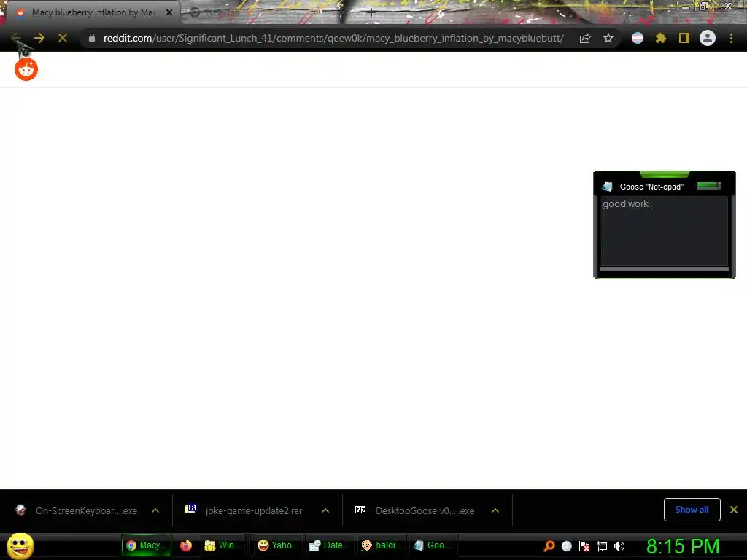
Task: Toggle the Chrome side panel icon
Action: (684, 38)
